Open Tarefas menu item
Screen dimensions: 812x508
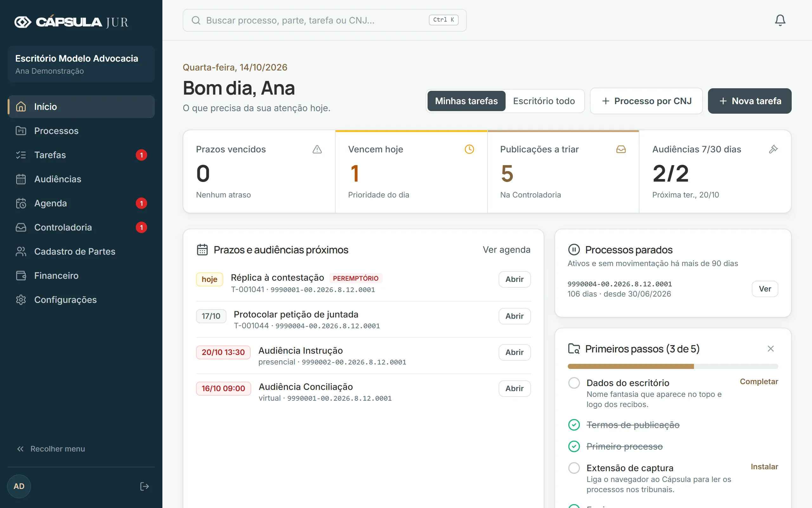tap(81, 155)
